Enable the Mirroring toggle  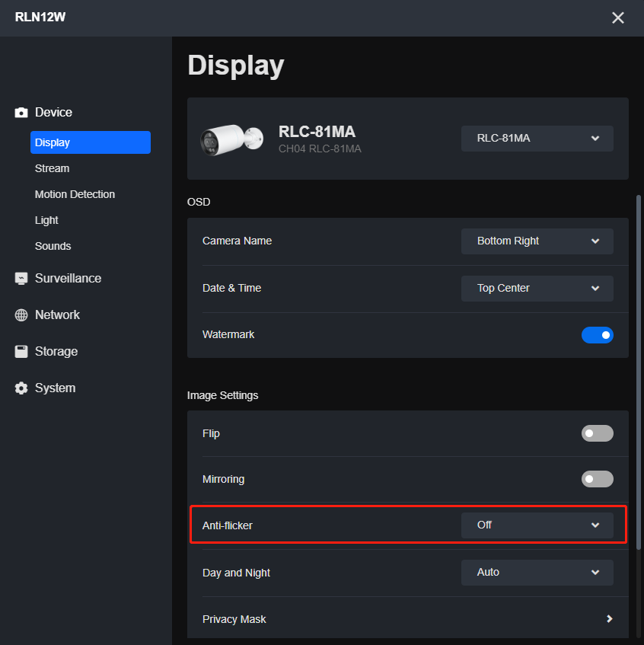point(597,479)
